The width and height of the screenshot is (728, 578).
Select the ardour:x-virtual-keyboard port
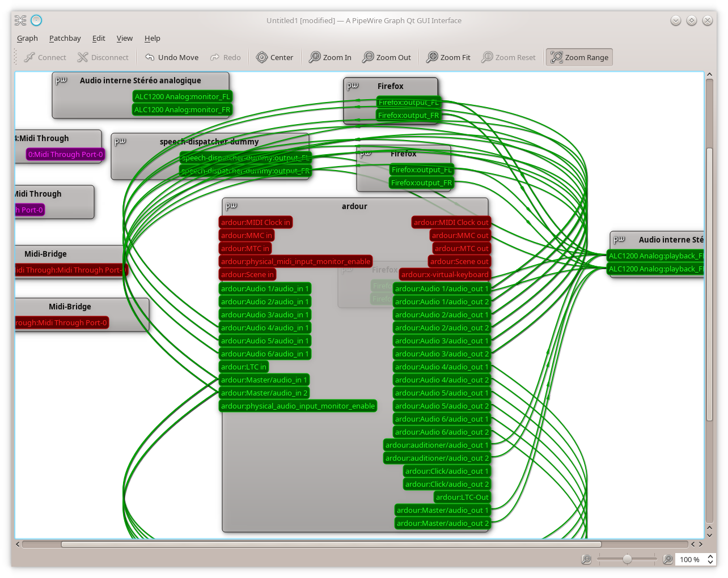coord(445,275)
